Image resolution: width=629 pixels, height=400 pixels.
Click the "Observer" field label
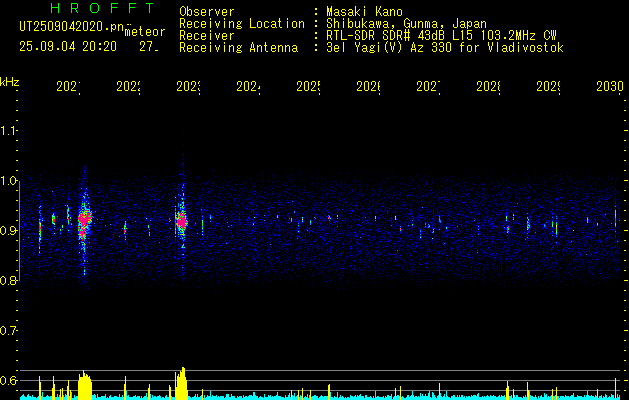point(207,12)
